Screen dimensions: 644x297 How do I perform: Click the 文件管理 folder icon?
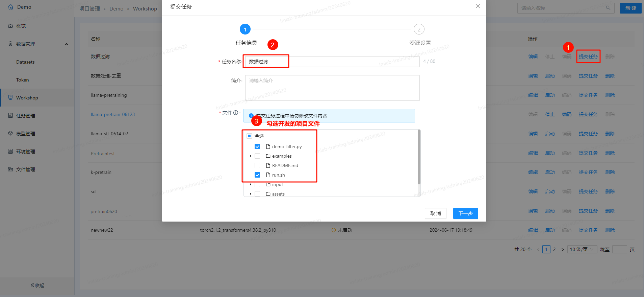(x=10, y=169)
